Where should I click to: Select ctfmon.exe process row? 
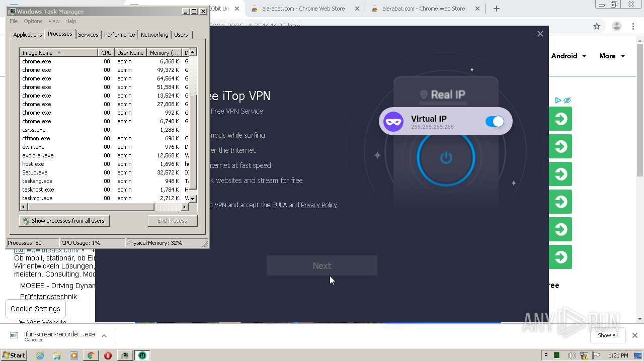104,138
